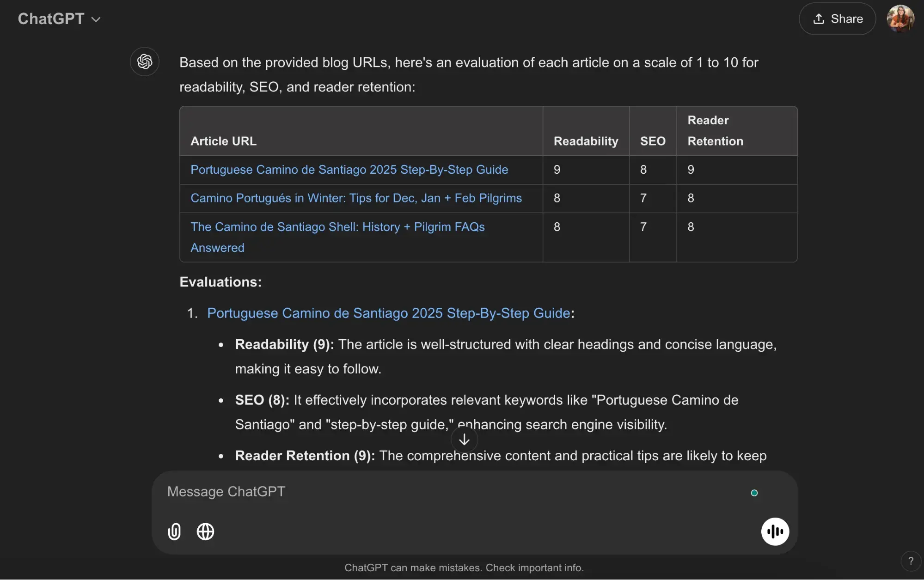Click the 'Readability (9):' bullet label
The height and width of the screenshot is (580, 924).
point(284,344)
